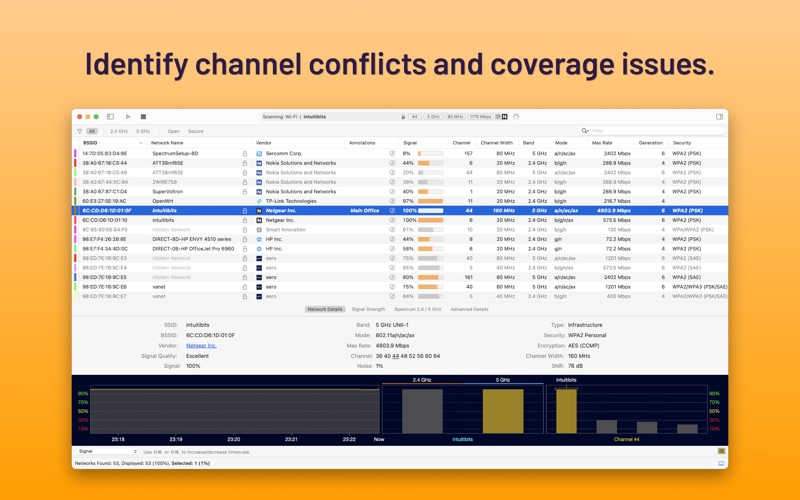Start scanning with the play button
This screenshot has width=800, height=500.
tap(128, 117)
